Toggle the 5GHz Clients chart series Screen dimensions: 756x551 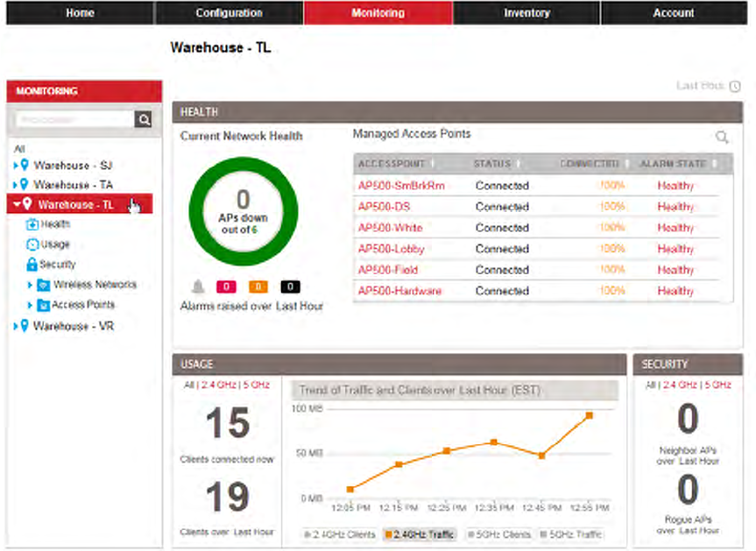pyautogui.click(x=499, y=534)
